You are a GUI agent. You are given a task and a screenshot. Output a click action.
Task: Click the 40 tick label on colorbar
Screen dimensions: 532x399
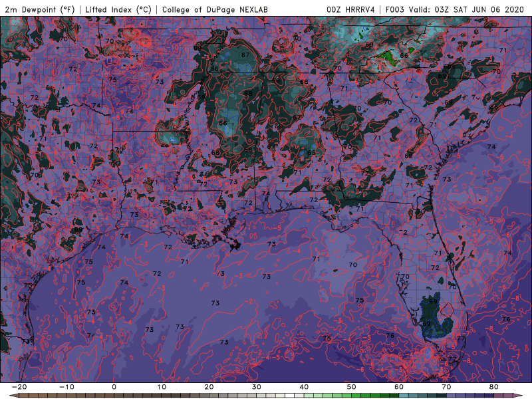(x=304, y=387)
